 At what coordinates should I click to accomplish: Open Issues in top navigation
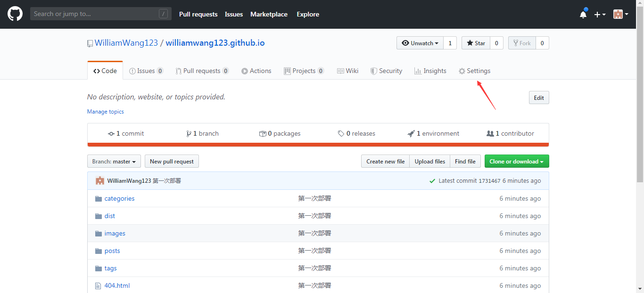coord(234,15)
